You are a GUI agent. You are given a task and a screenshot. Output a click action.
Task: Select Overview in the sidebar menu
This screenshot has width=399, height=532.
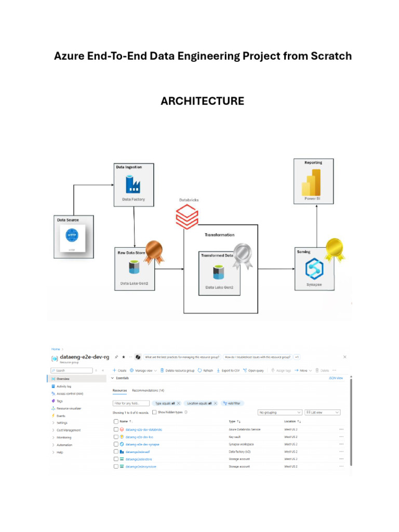pos(77,379)
